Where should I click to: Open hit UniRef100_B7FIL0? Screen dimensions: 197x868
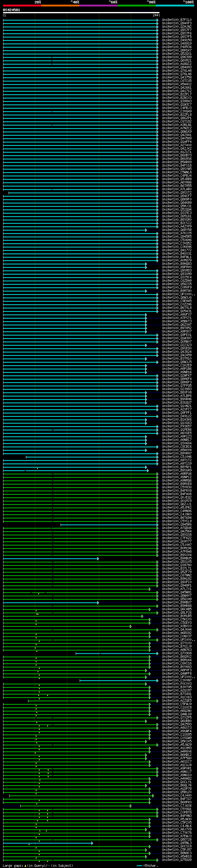point(176,20)
